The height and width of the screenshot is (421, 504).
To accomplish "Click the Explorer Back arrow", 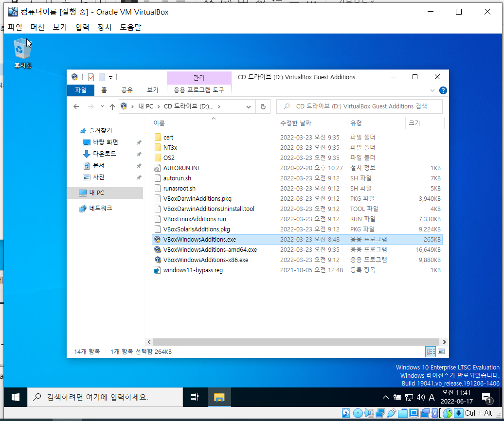I will [x=76, y=106].
